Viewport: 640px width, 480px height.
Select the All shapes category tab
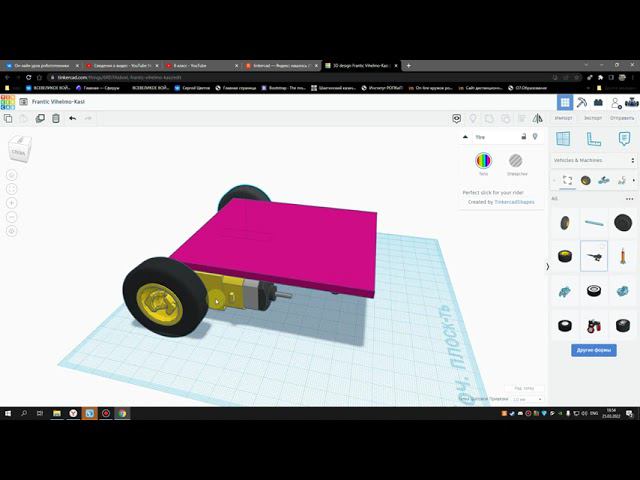point(567,180)
